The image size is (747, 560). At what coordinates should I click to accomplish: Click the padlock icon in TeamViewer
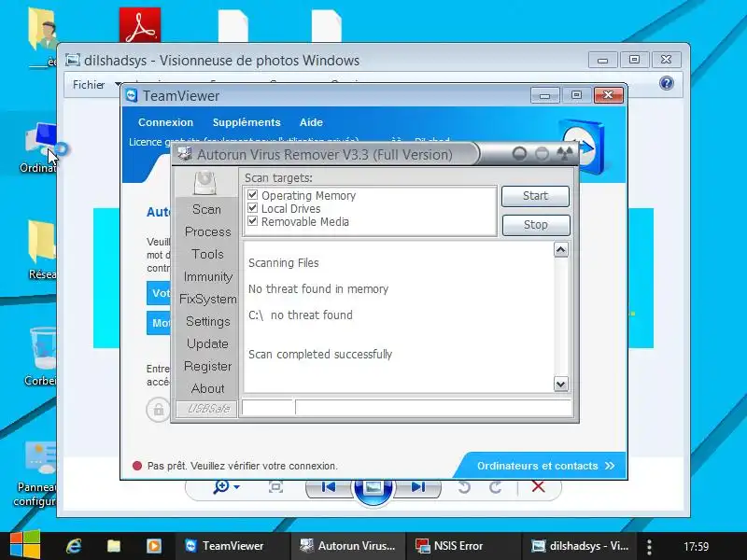[x=158, y=409]
